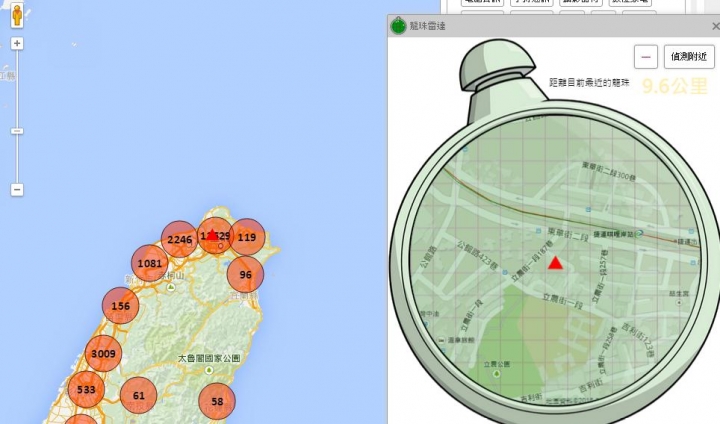The width and height of the screenshot is (720, 424).
Task: Click the 偵測附近 button
Action: point(689,57)
